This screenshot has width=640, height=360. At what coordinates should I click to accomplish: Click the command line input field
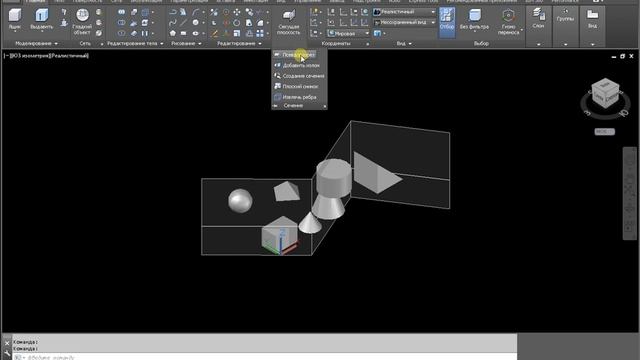pos(264,357)
